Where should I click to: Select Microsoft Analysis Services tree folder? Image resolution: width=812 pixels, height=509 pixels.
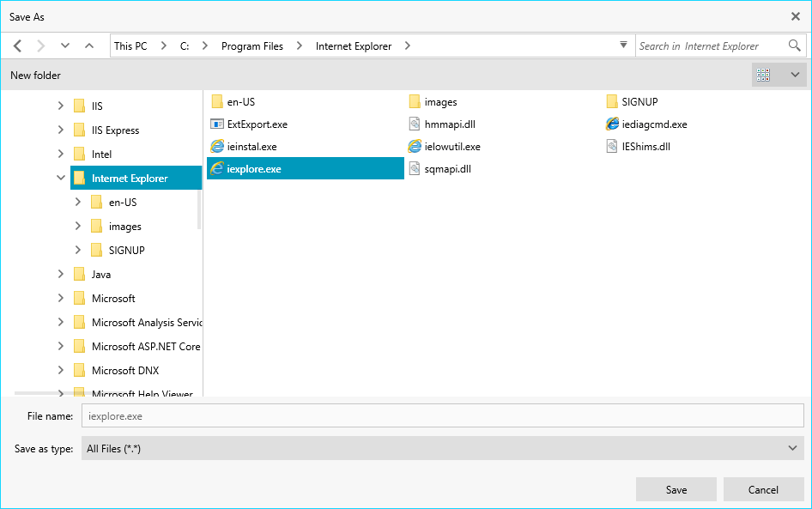tap(147, 323)
